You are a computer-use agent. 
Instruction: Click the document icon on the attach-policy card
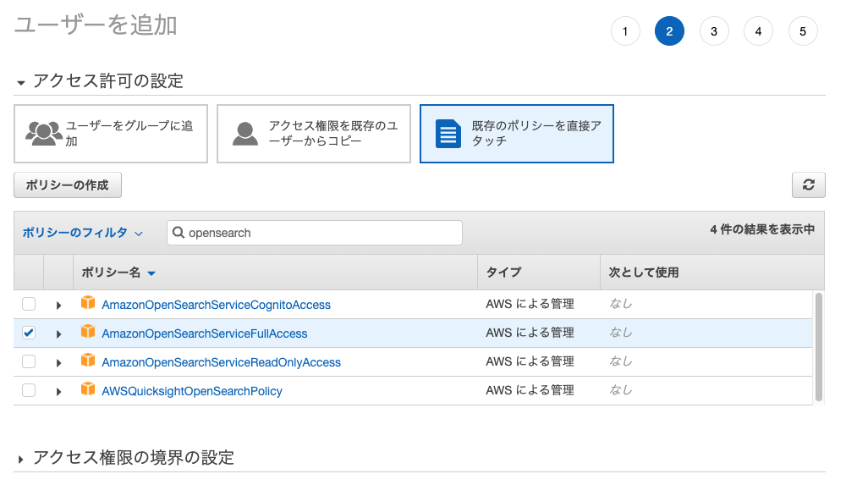448,134
